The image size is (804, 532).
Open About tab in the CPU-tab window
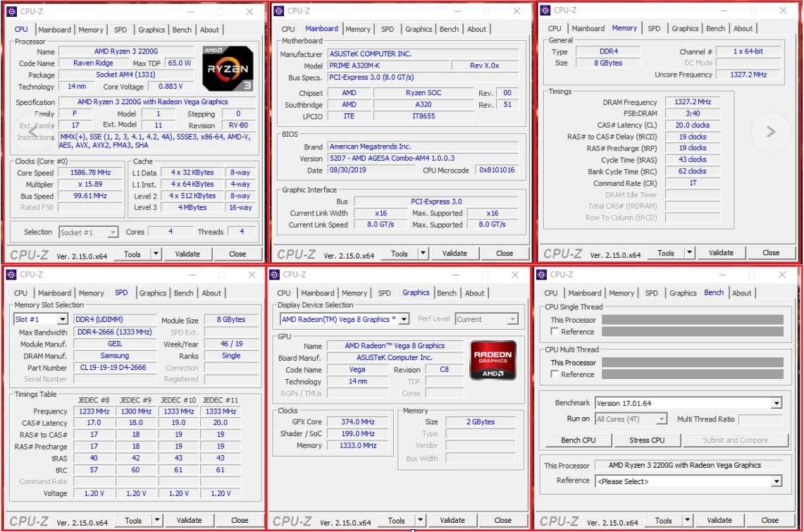[x=209, y=30]
